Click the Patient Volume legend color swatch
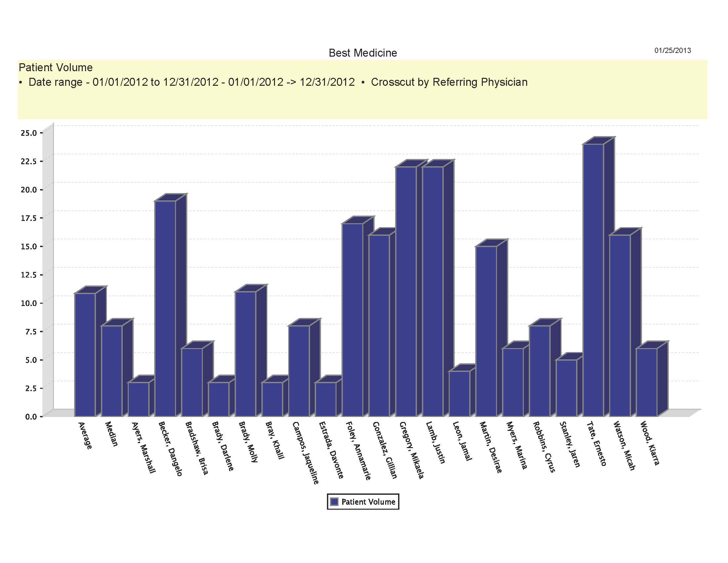The height and width of the screenshot is (563, 728). (334, 502)
